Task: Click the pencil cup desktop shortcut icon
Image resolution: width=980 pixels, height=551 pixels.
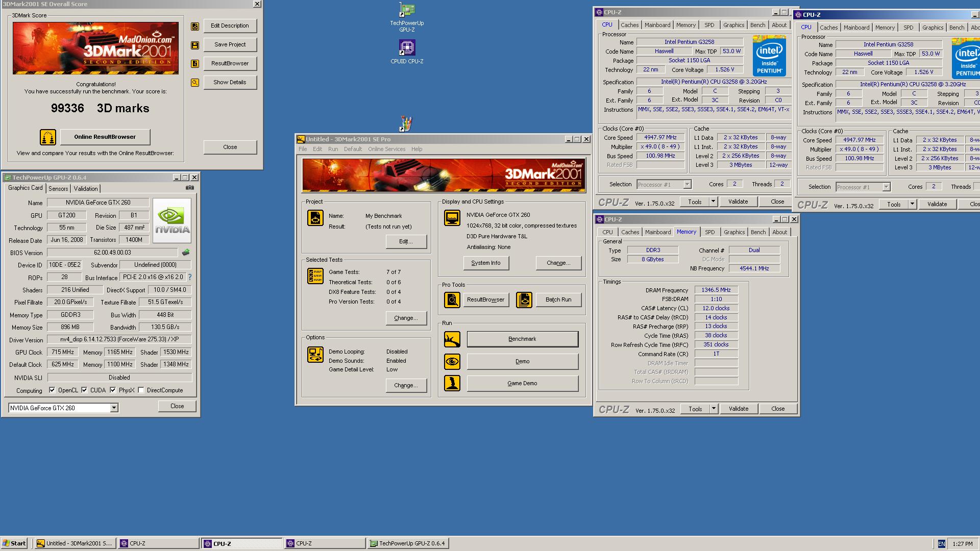Action: [x=406, y=123]
